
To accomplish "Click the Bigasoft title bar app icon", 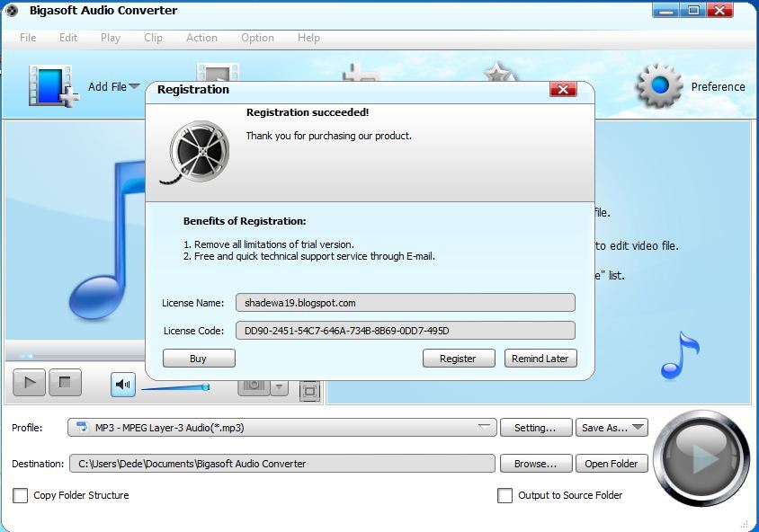I will pos(12,10).
